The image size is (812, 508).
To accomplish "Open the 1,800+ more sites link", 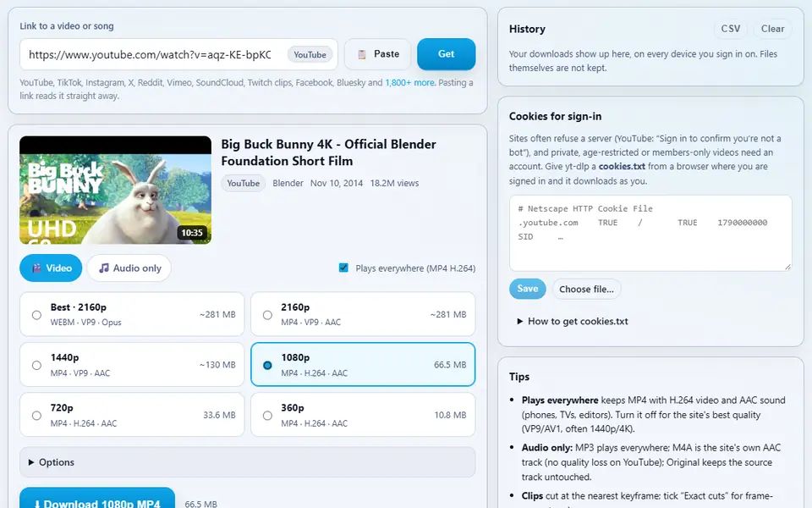I will pyautogui.click(x=409, y=82).
